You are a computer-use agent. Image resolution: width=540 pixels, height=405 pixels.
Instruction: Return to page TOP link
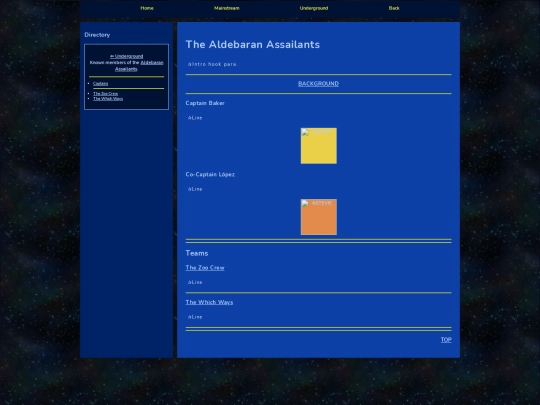pyautogui.click(x=446, y=340)
